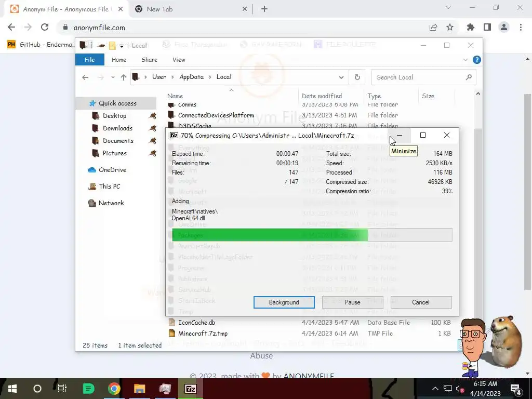The width and height of the screenshot is (532, 399).
Task: Go back in File Explorer
Action: coord(85,77)
